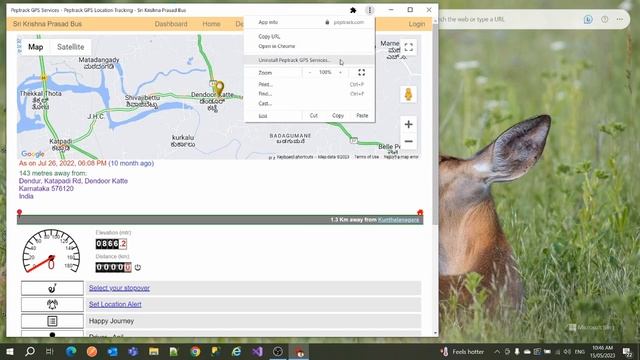Viewport: 640px width, 360px height.
Task: Show hidden tray icons chevron
Action: 497,351
